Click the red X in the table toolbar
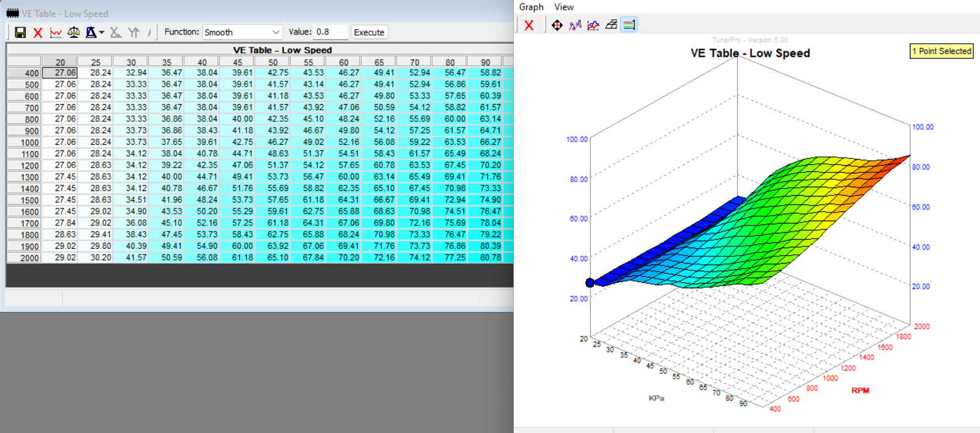The width and height of the screenshot is (980, 433). click(38, 33)
